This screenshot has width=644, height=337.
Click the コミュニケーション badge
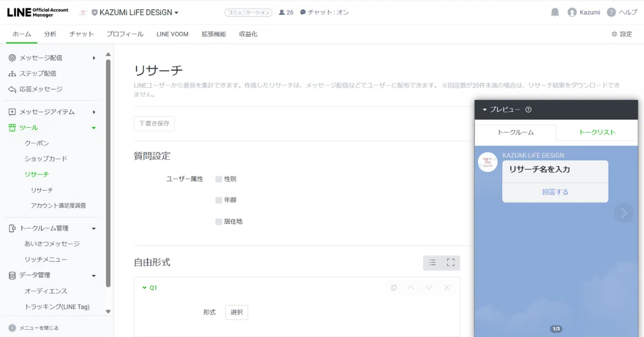pyautogui.click(x=248, y=12)
